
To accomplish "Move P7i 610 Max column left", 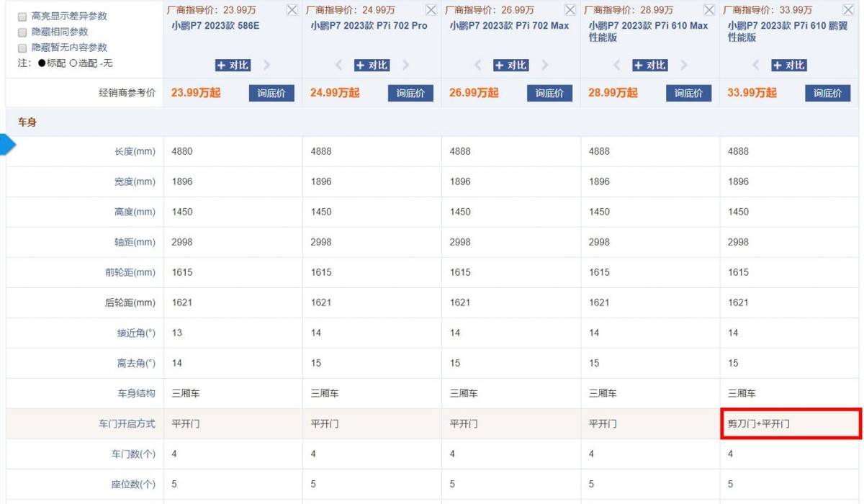I will pos(617,65).
